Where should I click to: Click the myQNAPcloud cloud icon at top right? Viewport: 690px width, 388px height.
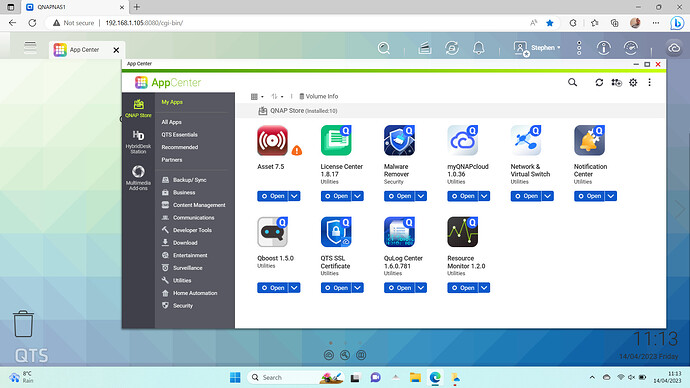tap(674, 48)
